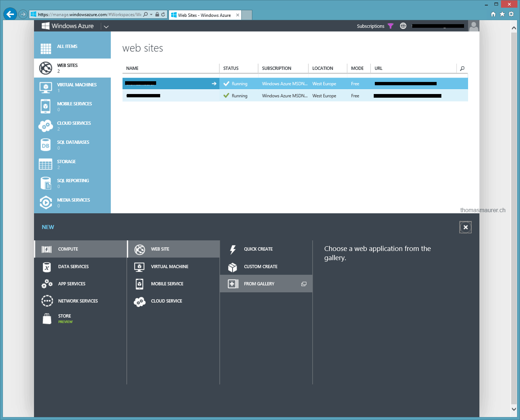Click the Subscriptions link in header
This screenshot has width=520, height=420.
coord(370,26)
